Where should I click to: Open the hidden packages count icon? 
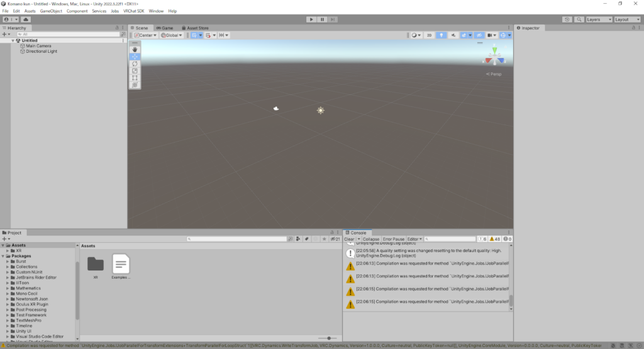[x=335, y=239]
